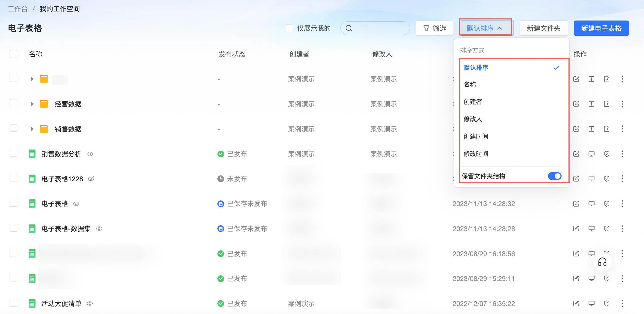Screen dimensions: 644x314
Task: Click the 筛选 filter button
Action: click(434, 28)
